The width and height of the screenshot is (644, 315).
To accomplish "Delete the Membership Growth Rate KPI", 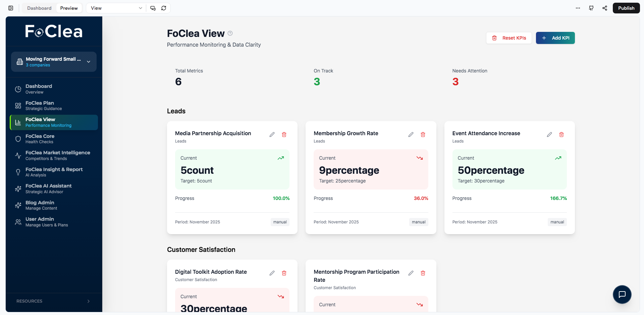I will pos(423,135).
